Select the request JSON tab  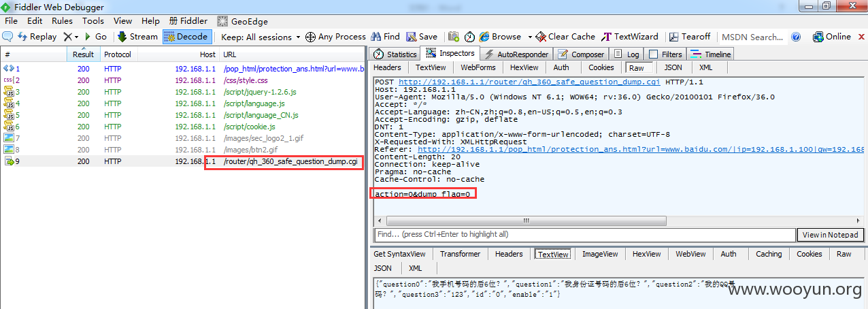(x=673, y=67)
